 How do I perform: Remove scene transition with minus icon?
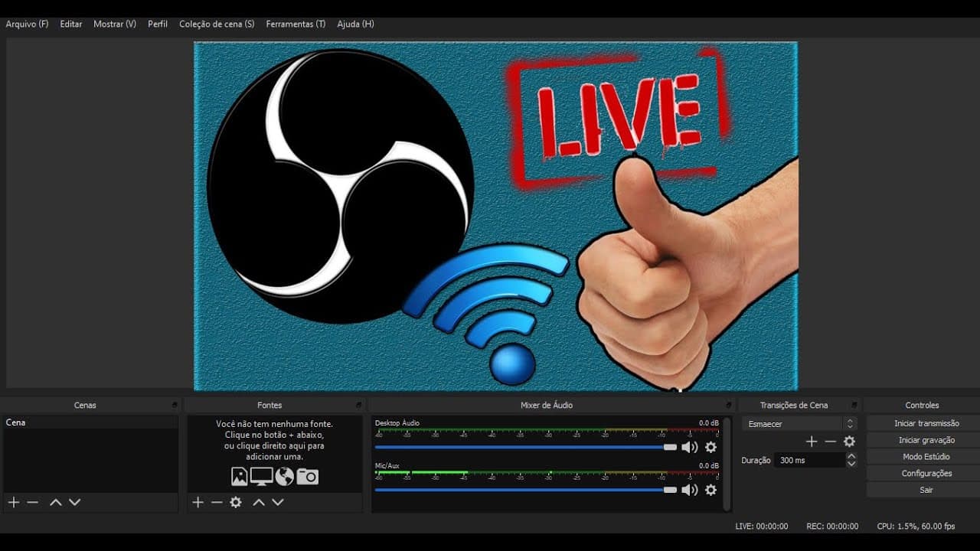(830, 442)
